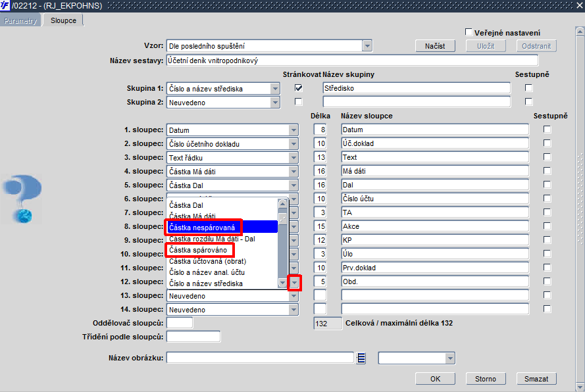Click the window scrollbar up arrow
The image size is (585, 392).
pos(580,32)
